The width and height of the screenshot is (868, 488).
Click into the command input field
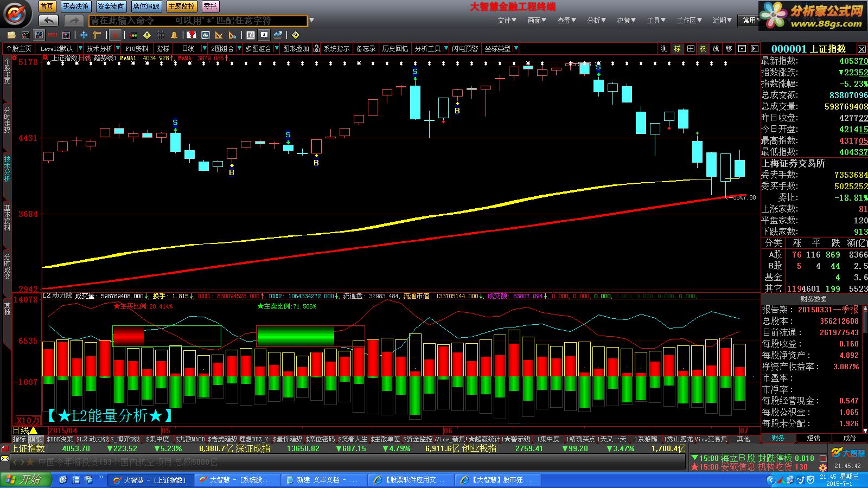198,21
